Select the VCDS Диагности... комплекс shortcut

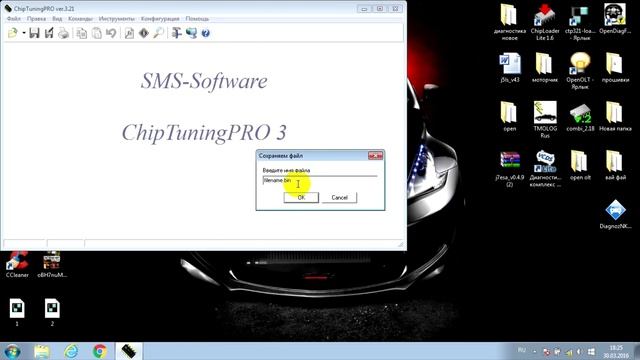(545, 169)
